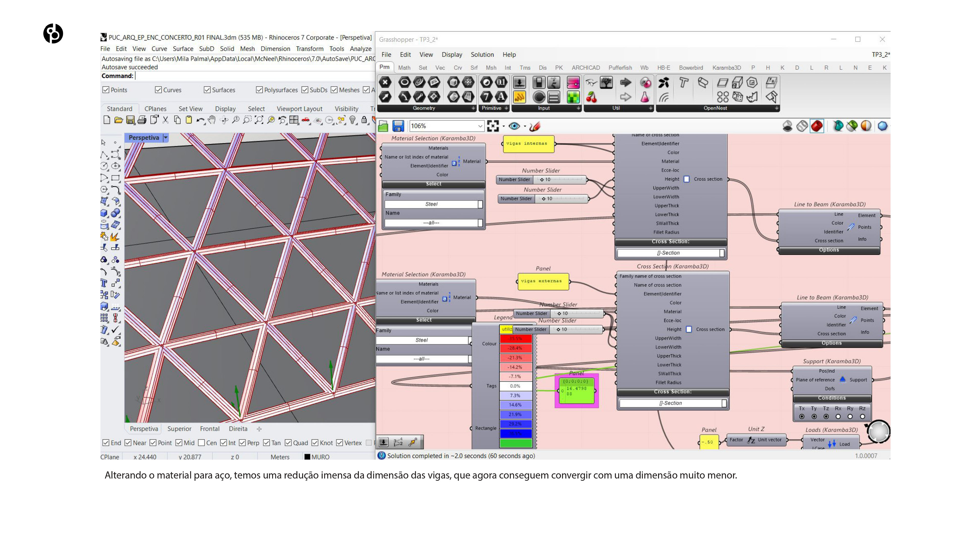This screenshot has height=551, width=980.
Task: Open the Grasshopper preview eye dropdown arrow
Action: [525, 126]
